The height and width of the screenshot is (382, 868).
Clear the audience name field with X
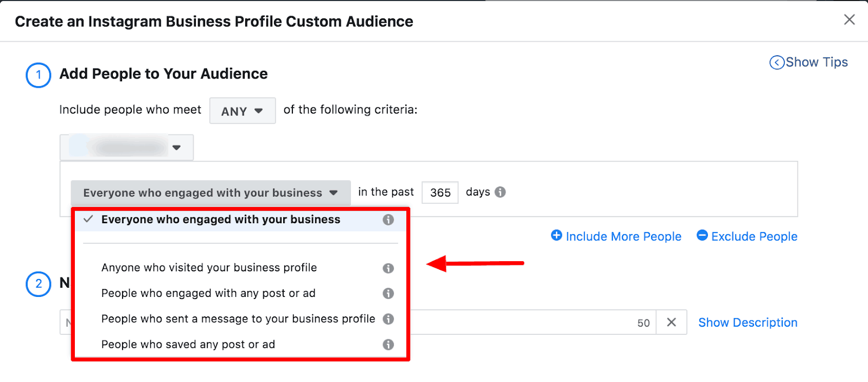tap(671, 322)
